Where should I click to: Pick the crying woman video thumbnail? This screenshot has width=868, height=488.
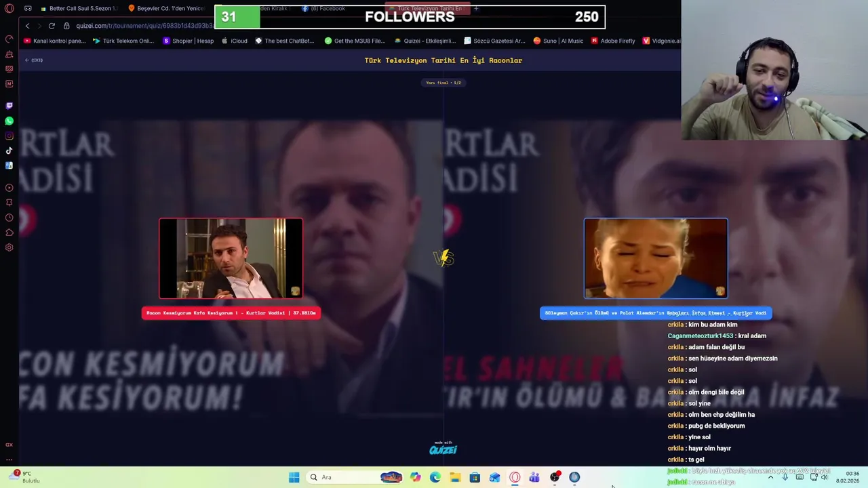click(x=656, y=258)
